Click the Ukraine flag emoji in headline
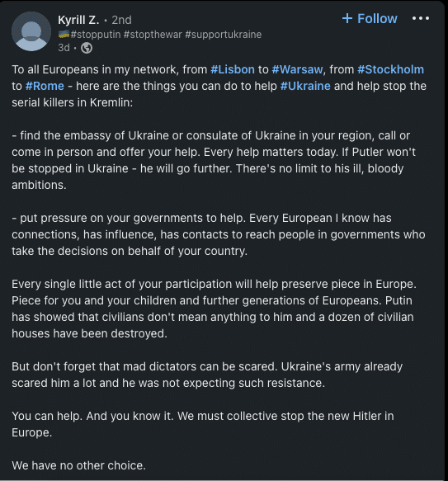 (x=64, y=35)
